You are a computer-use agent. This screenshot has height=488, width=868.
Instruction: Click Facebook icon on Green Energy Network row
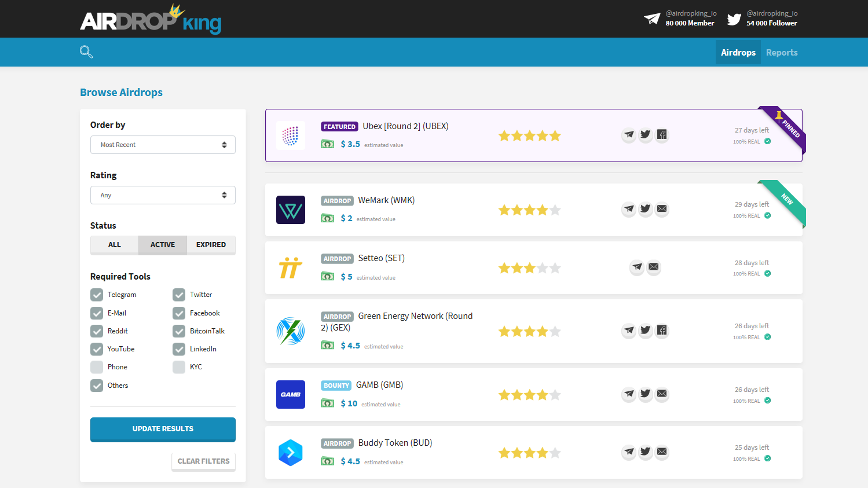[x=662, y=331]
